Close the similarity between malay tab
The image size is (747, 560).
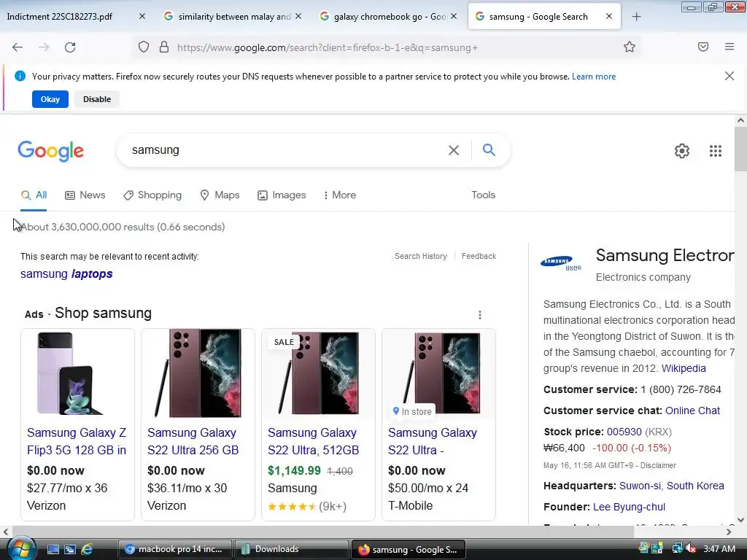coord(298,16)
